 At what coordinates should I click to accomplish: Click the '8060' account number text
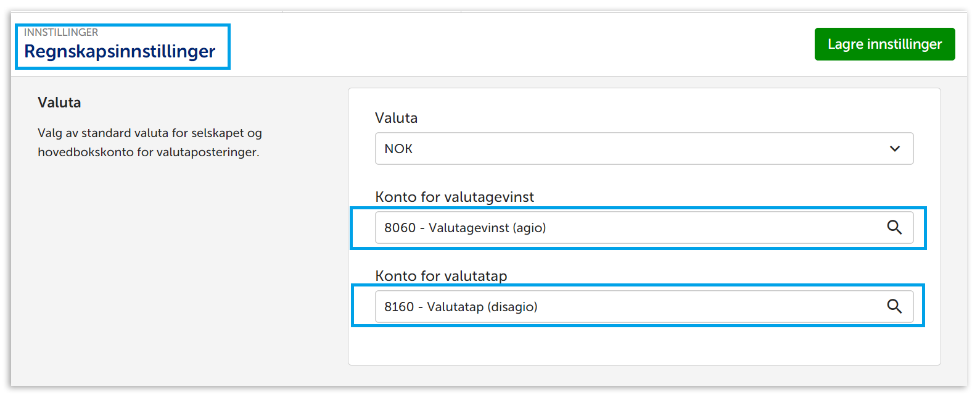coord(400,228)
